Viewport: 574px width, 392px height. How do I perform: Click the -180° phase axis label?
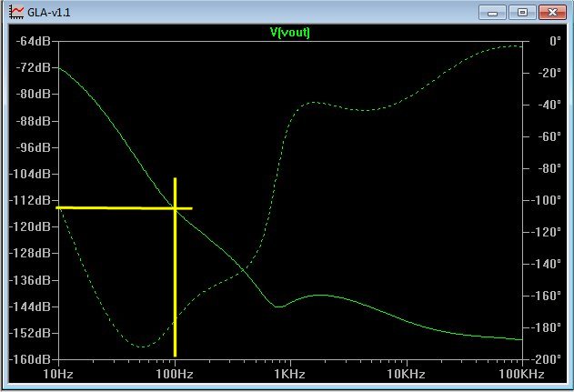point(547,327)
